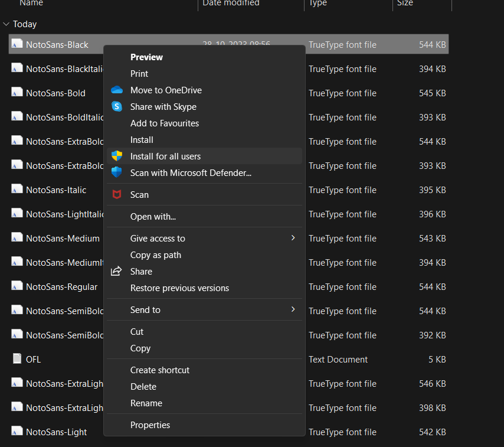This screenshot has height=447, width=504.
Task: Select the NotoSans-Regular font file
Action: tap(61, 287)
